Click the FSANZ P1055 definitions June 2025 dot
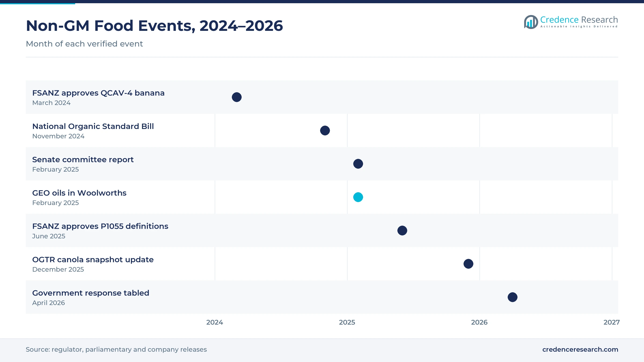The image size is (644, 362). point(402,231)
